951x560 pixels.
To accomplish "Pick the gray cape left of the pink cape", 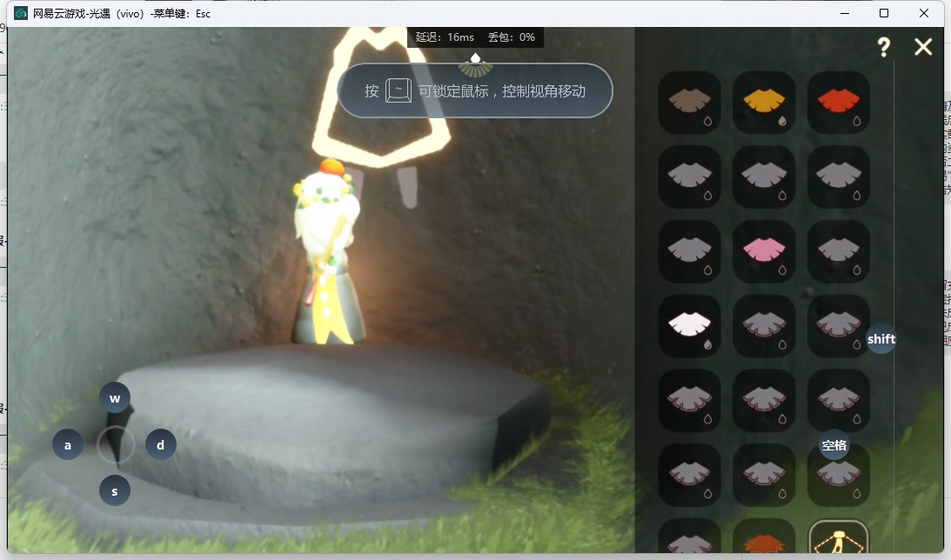I will [x=690, y=251].
